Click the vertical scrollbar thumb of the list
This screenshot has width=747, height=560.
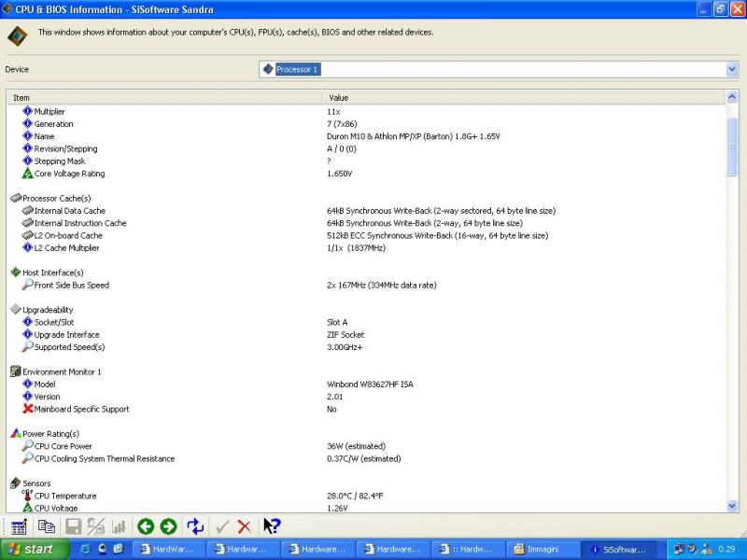click(x=732, y=147)
